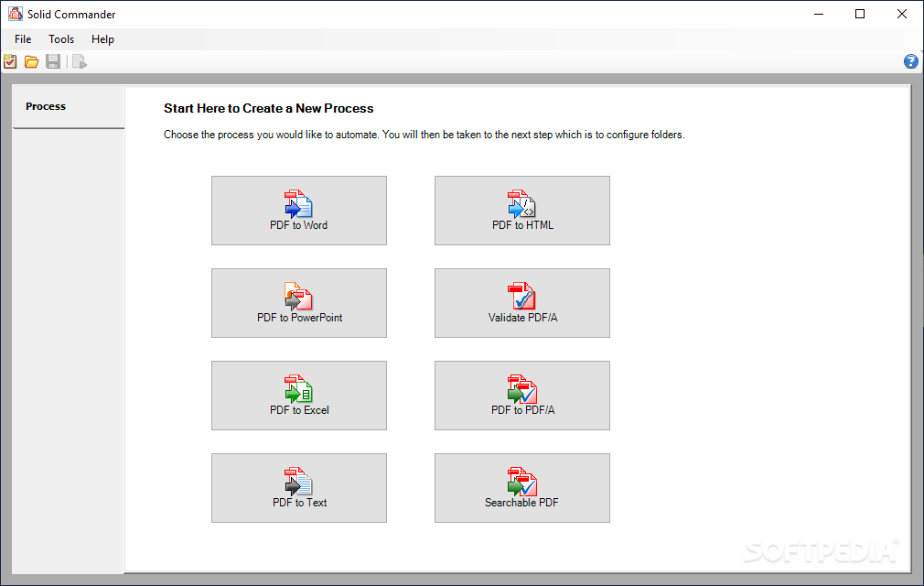924x586 pixels.
Task: Click the 'Start Here to Create a New Process' heading
Action: click(269, 108)
